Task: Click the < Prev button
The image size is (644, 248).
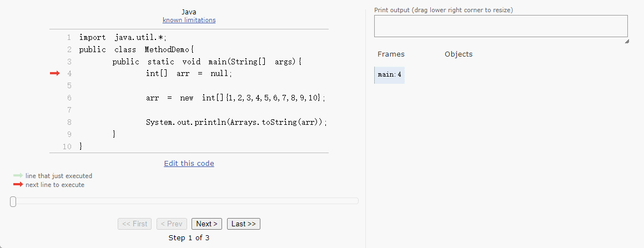Action: pos(171,224)
